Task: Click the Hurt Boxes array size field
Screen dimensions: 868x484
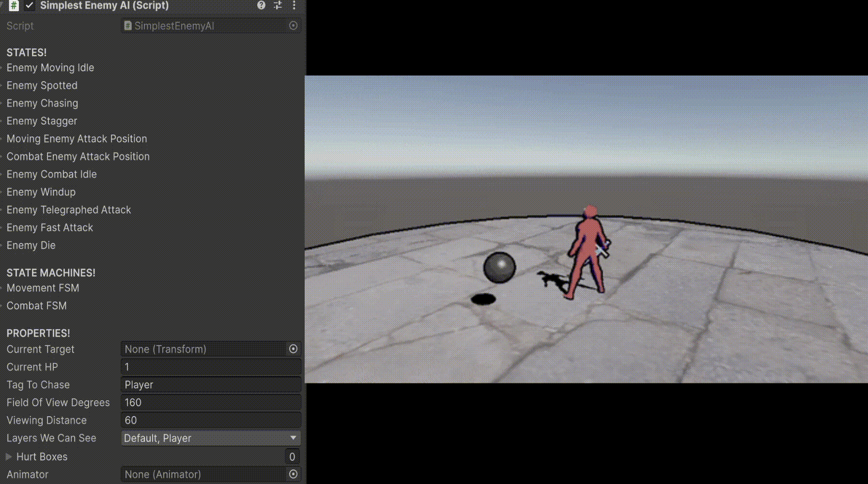Action: (292, 456)
